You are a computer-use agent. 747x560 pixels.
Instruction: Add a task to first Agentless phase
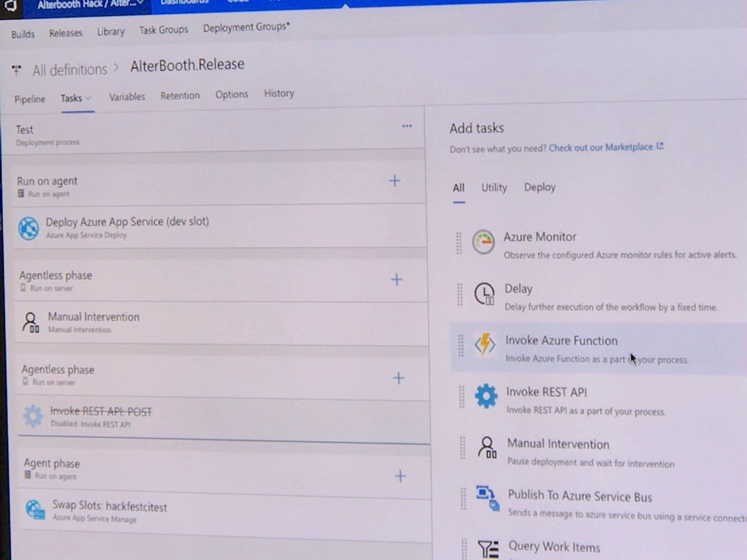click(397, 279)
